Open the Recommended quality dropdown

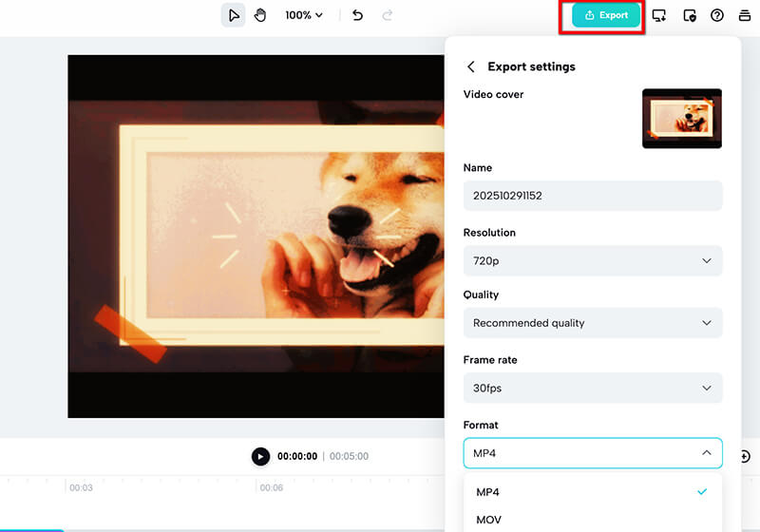click(x=593, y=323)
